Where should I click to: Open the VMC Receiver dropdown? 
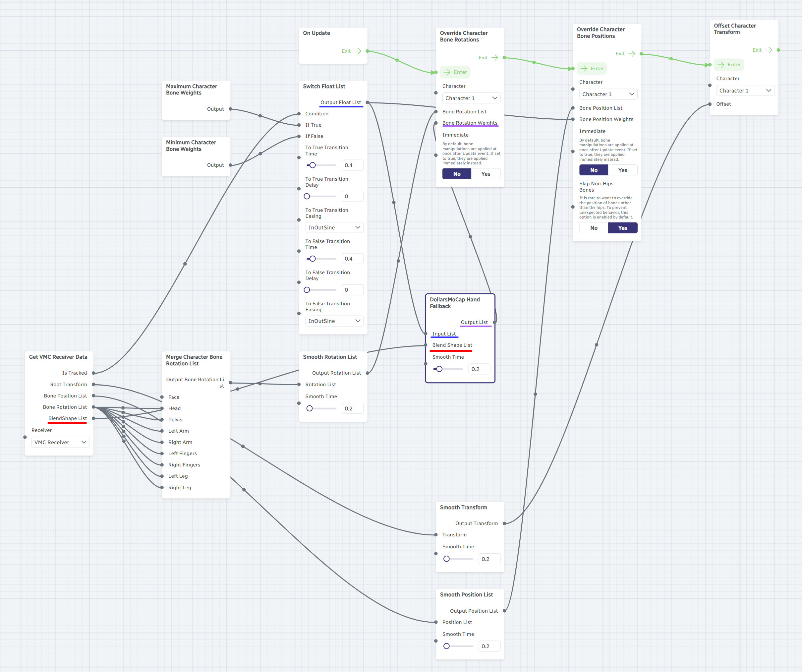coord(60,442)
